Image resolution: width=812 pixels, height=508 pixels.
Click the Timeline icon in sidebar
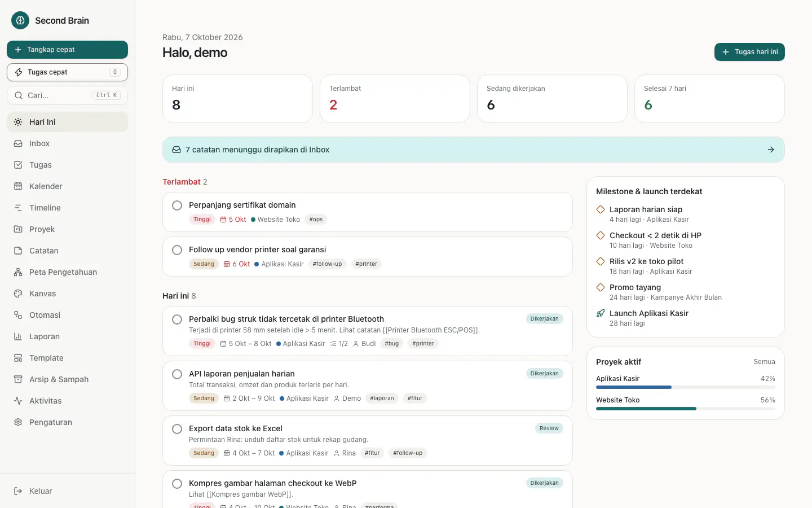click(18, 208)
